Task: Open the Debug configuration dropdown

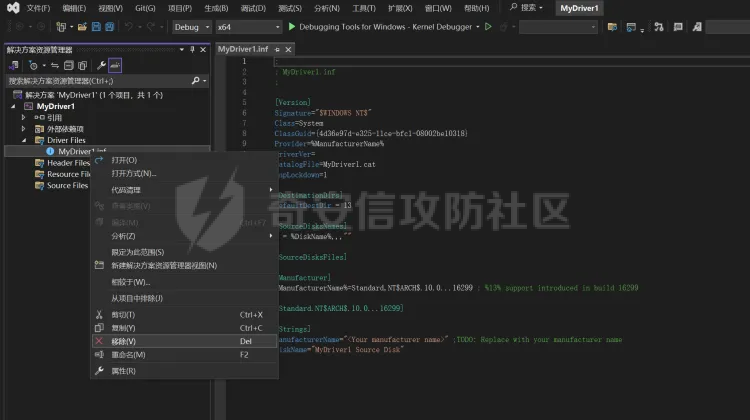Action: coord(192,27)
